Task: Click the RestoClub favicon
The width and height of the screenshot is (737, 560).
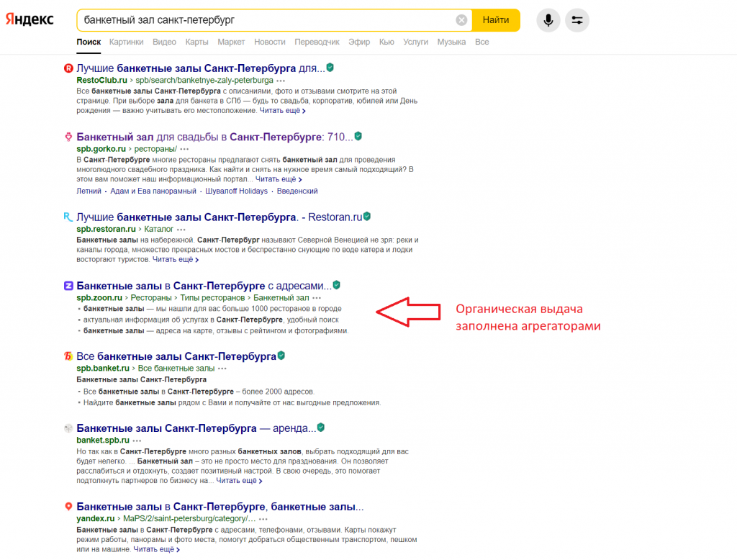Action: point(68,68)
